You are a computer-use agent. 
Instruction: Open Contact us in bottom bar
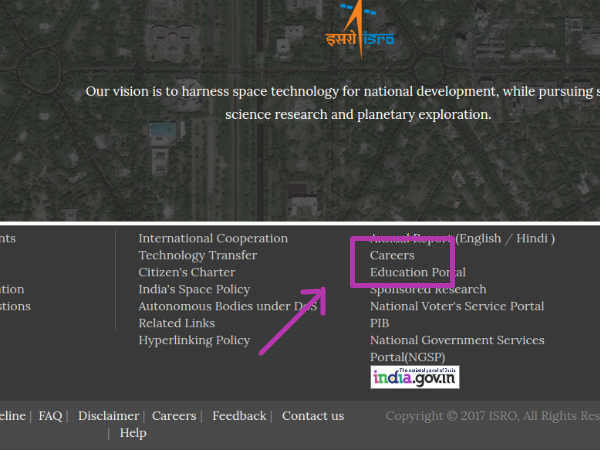[313, 416]
